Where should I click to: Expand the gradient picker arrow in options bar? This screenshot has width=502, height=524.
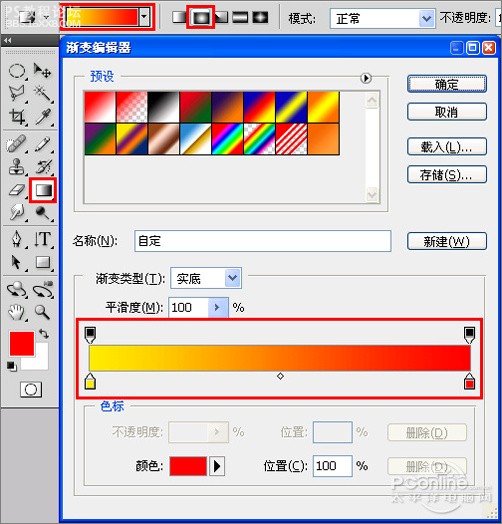coord(144,16)
